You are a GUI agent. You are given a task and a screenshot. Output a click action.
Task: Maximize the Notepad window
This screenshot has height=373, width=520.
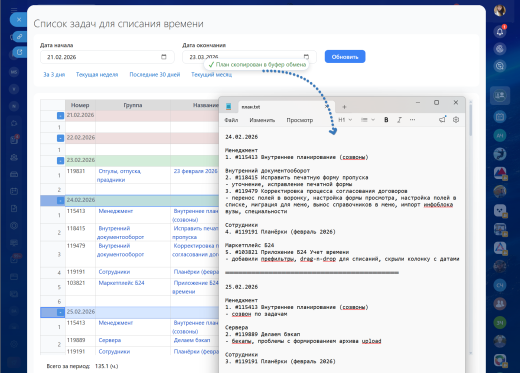coord(436,103)
